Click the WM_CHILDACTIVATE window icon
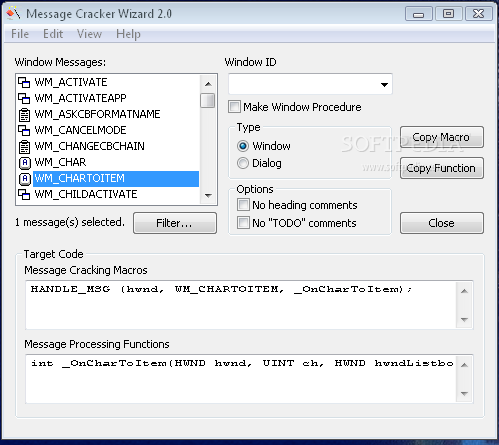This screenshot has height=445, width=499. coord(24,194)
